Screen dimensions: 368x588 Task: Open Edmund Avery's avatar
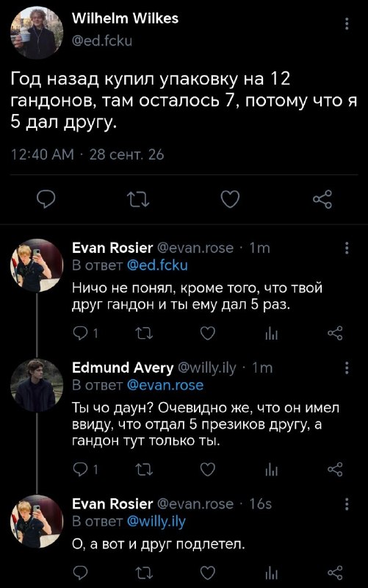click(x=37, y=385)
